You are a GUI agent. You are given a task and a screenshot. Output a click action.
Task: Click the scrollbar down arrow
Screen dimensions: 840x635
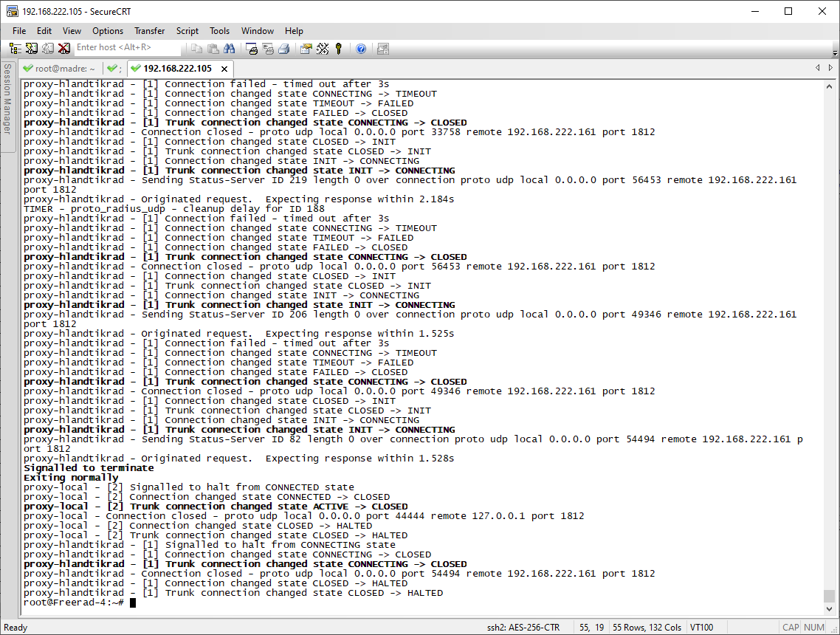click(x=829, y=608)
